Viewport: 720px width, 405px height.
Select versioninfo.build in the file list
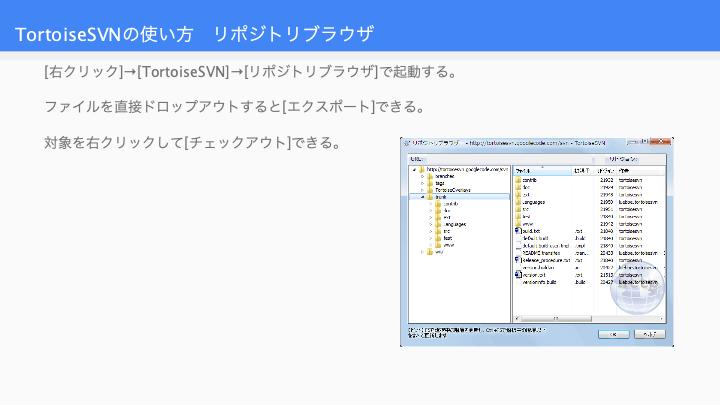pos(539,282)
